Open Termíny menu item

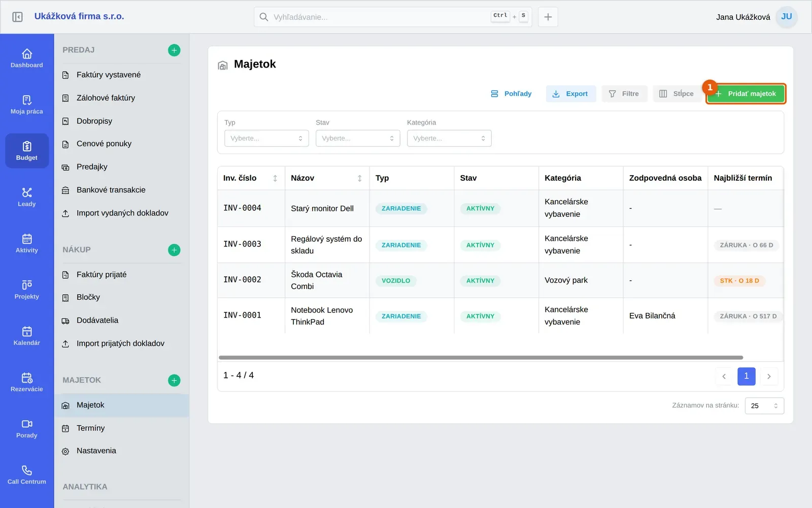pyautogui.click(x=121, y=428)
